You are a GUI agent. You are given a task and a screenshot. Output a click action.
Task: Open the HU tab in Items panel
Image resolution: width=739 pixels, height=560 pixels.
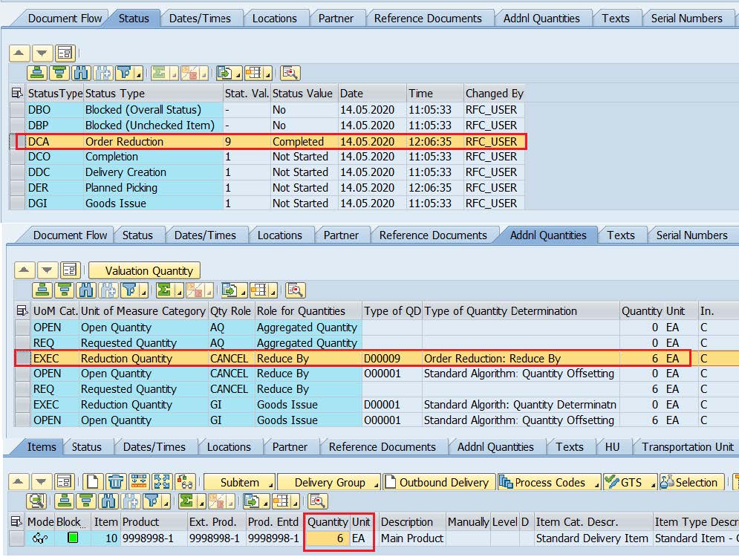(x=612, y=446)
